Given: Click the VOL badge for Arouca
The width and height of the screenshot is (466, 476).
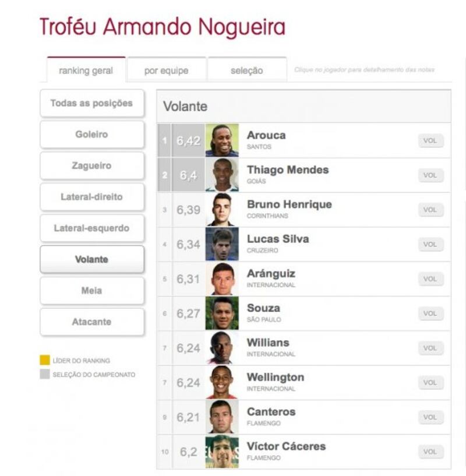Looking at the screenshot, I should point(430,140).
